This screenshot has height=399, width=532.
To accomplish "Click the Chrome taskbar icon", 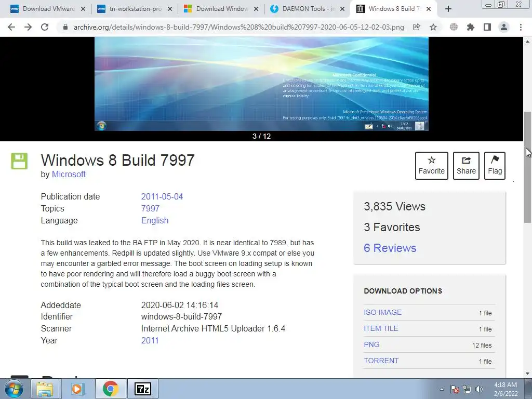I will [x=111, y=389].
